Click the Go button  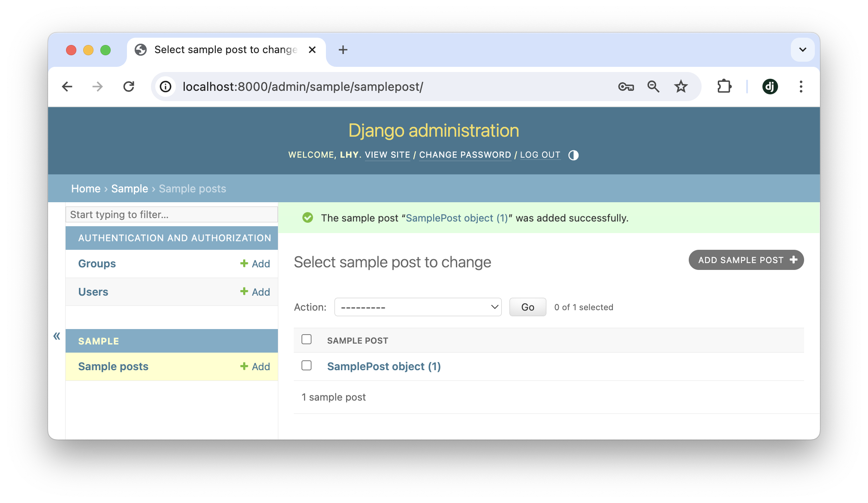(527, 307)
